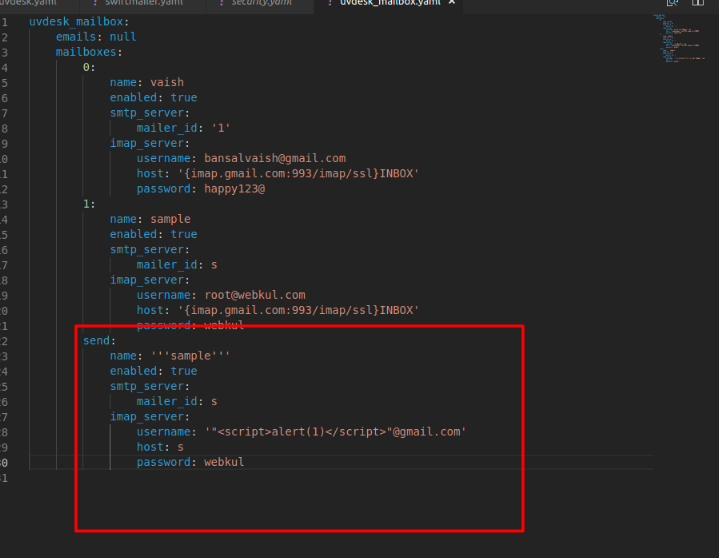Click mailbox index '0:' line

coord(89,67)
